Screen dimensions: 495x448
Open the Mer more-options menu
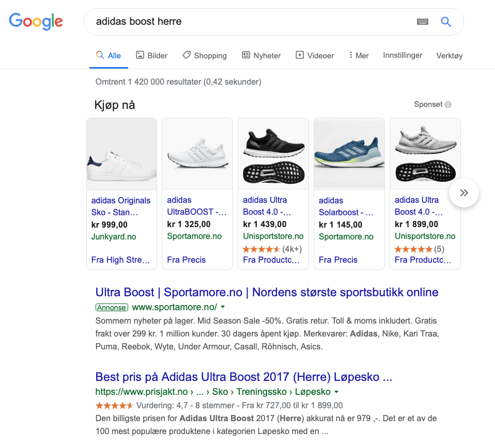click(x=359, y=56)
